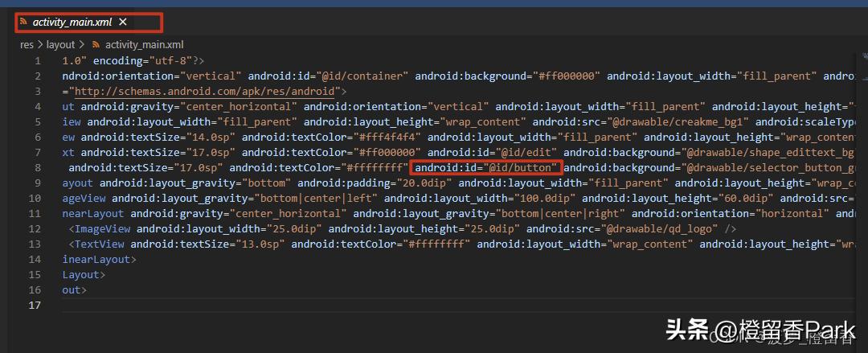Screen dimensions: 868x353
Task: Click android:padding="20.0dip" attribute
Action: [375, 183]
